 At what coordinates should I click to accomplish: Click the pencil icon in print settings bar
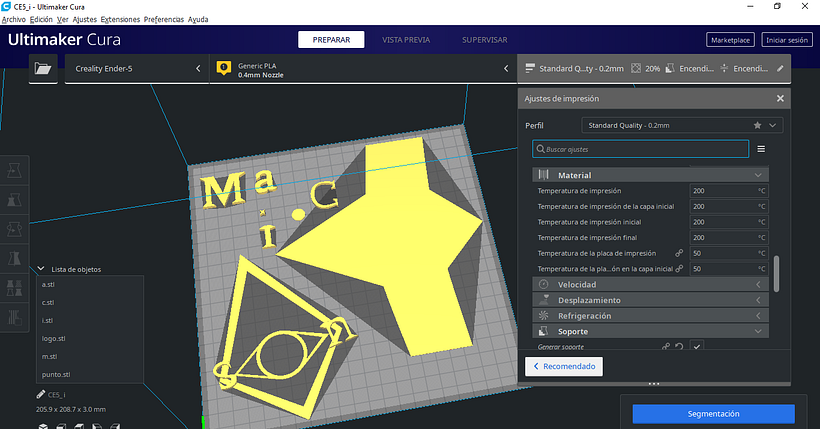click(780, 69)
